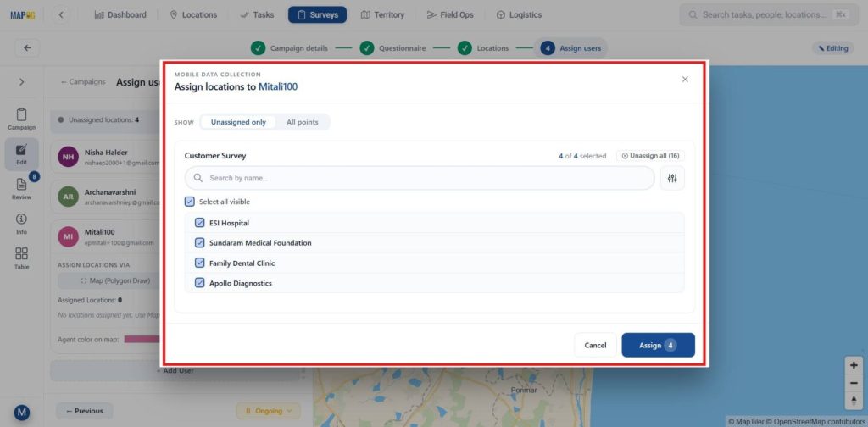
Task: Focus the Search by name field
Action: [x=420, y=178]
